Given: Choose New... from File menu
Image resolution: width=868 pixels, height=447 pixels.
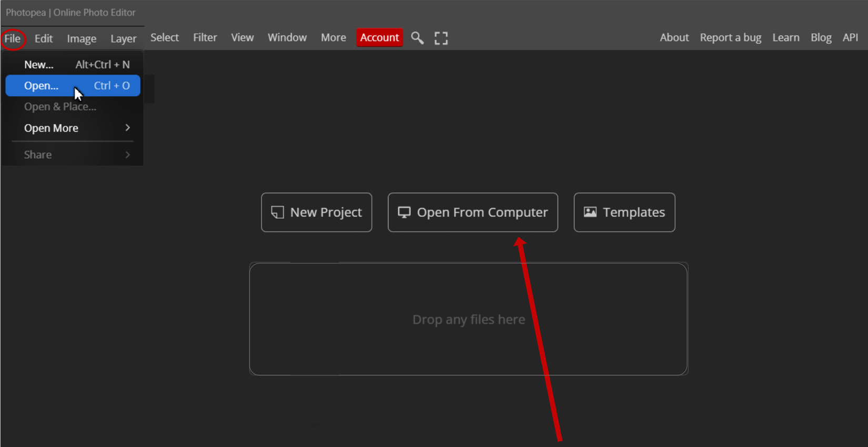Looking at the screenshot, I should click(73, 64).
